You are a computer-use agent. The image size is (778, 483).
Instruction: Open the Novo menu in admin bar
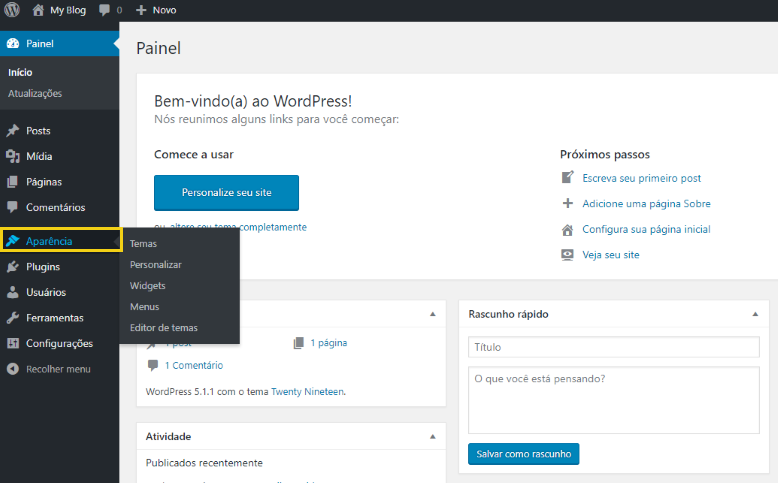click(x=164, y=10)
